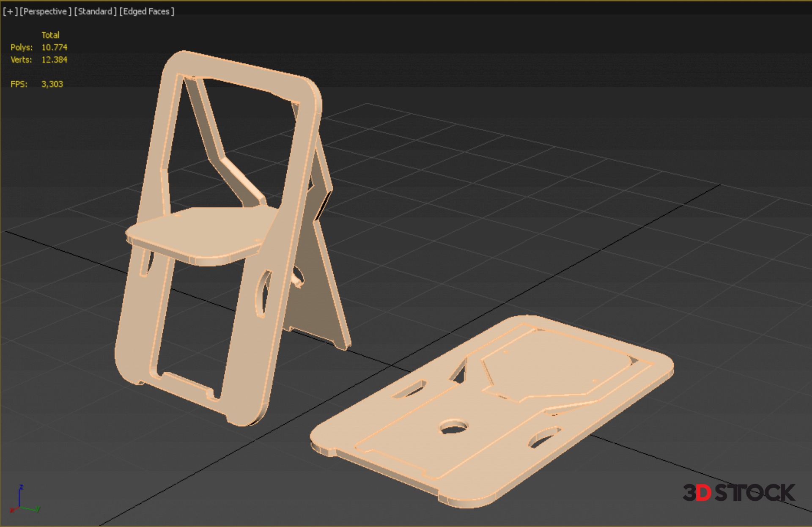Click the triangular cutout on the flat chair
This screenshot has width=812, height=527.
click(x=460, y=372)
